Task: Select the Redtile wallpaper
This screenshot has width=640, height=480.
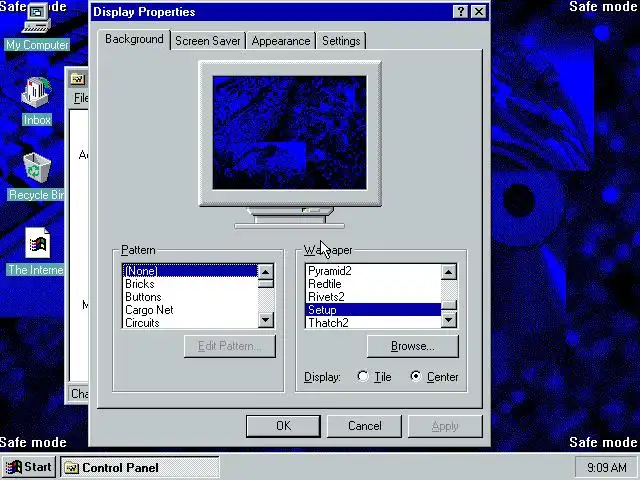Action: [x=373, y=284]
